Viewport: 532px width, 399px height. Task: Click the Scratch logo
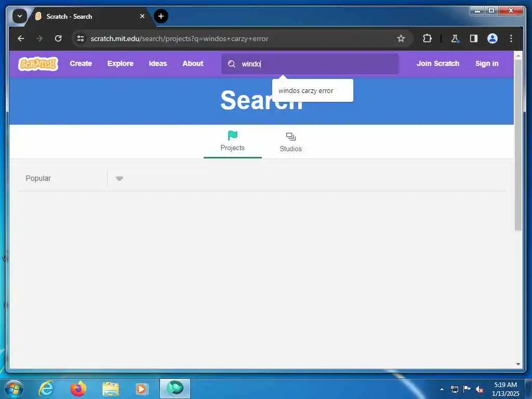tap(38, 64)
